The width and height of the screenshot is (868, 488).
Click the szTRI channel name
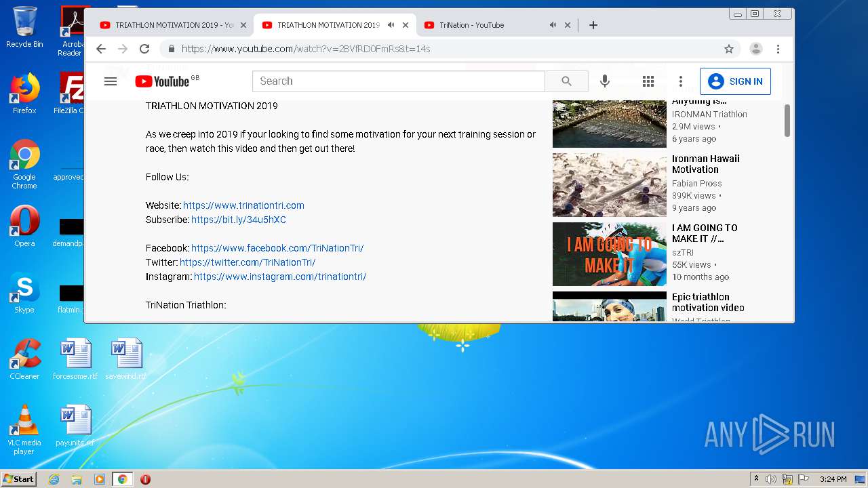(x=683, y=253)
